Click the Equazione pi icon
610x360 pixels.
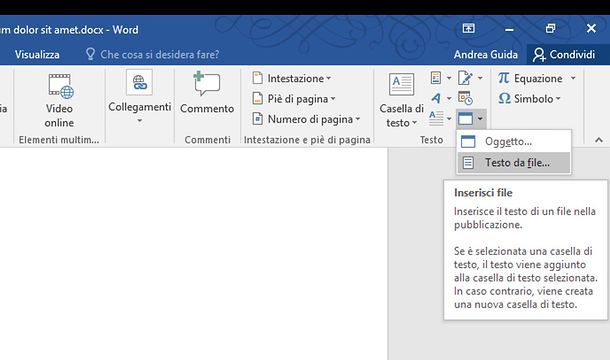coord(504,78)
